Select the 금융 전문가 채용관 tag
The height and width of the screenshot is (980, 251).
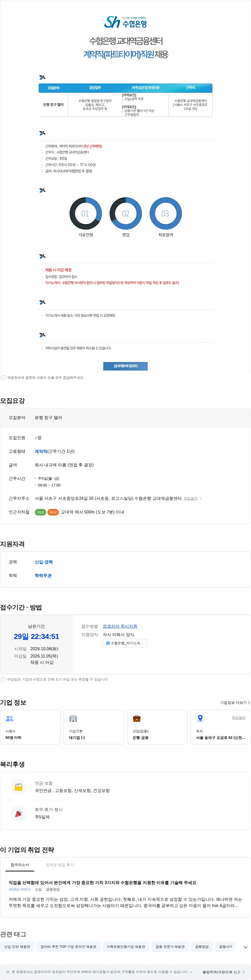[x=170, y=947]
